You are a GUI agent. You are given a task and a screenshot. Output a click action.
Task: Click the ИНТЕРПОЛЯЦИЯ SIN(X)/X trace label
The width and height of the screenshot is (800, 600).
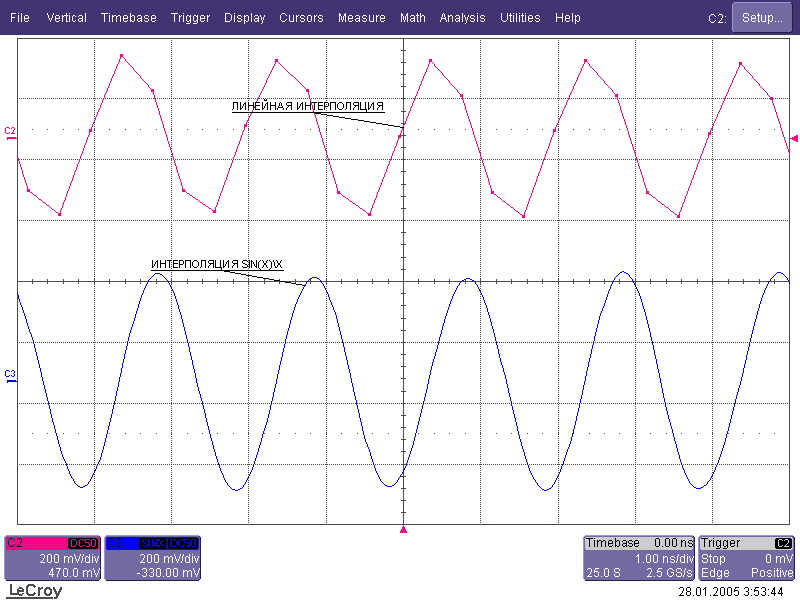pyautogui.click(x=218, y=264)
